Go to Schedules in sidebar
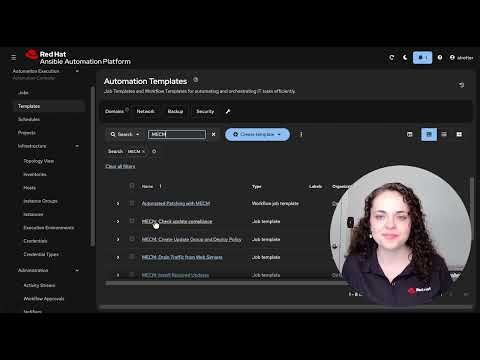Image resolution: width=480 pixels, height=360 pixels. (x=29, y=119)
